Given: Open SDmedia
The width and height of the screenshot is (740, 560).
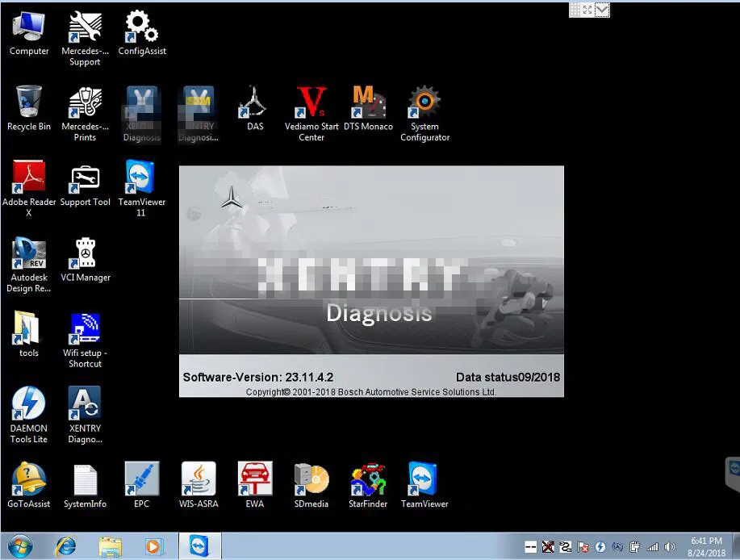Looking at the screenshot, I should (x=311, y=486).
